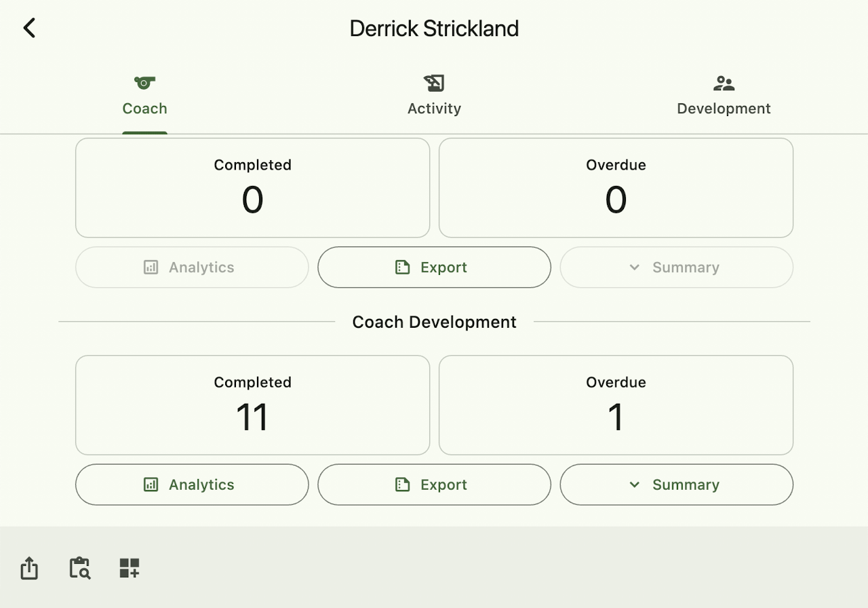
Task: Click the chevron on the Coach Development Summary
Action: pyautogui.click(x=635, y=484)
